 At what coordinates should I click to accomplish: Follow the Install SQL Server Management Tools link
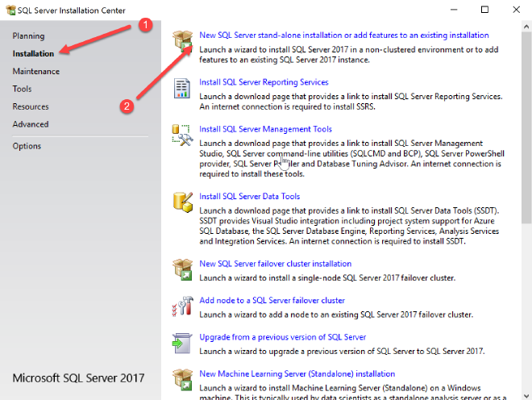tap(265, 129)
